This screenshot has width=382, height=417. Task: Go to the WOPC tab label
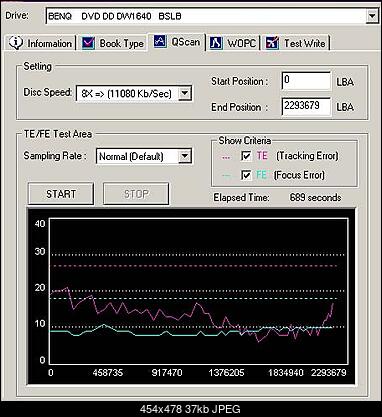point(242,43)
